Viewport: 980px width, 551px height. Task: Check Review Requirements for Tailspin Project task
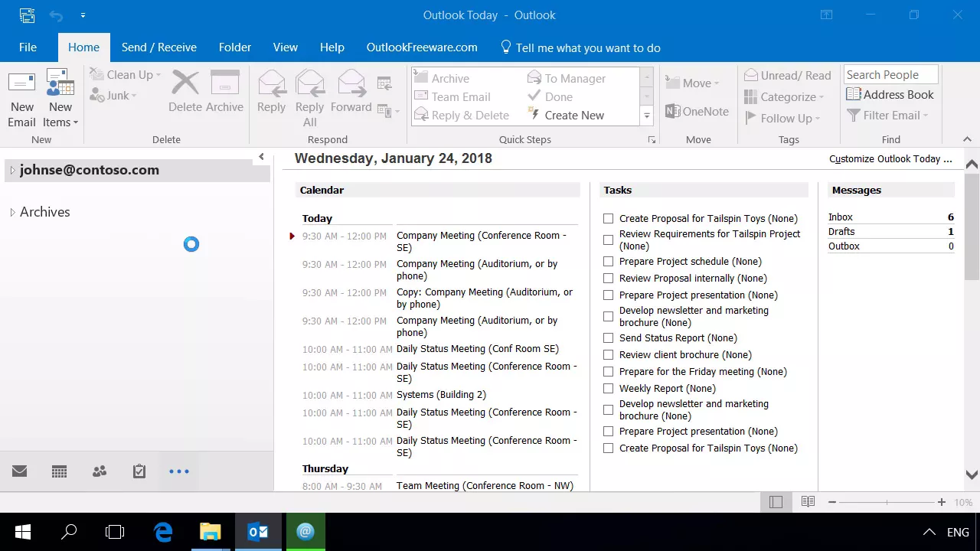coord(609,240)
